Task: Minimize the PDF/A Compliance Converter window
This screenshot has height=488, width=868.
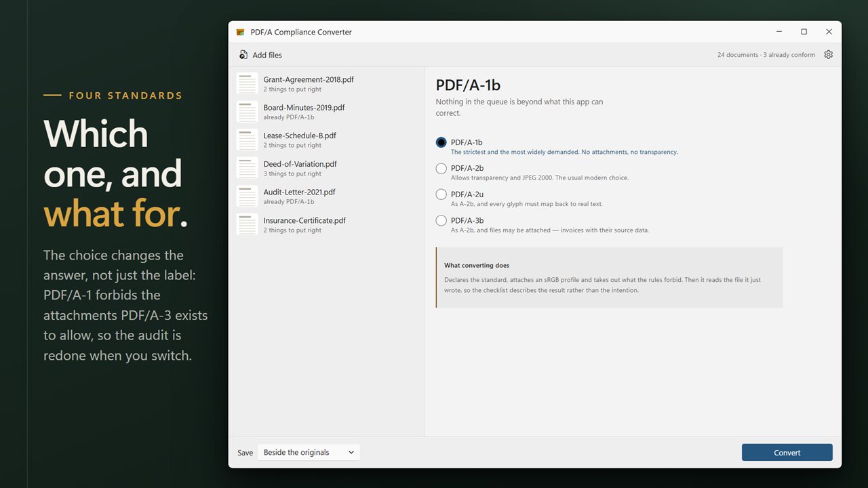Action: click(x=779, y=32)
